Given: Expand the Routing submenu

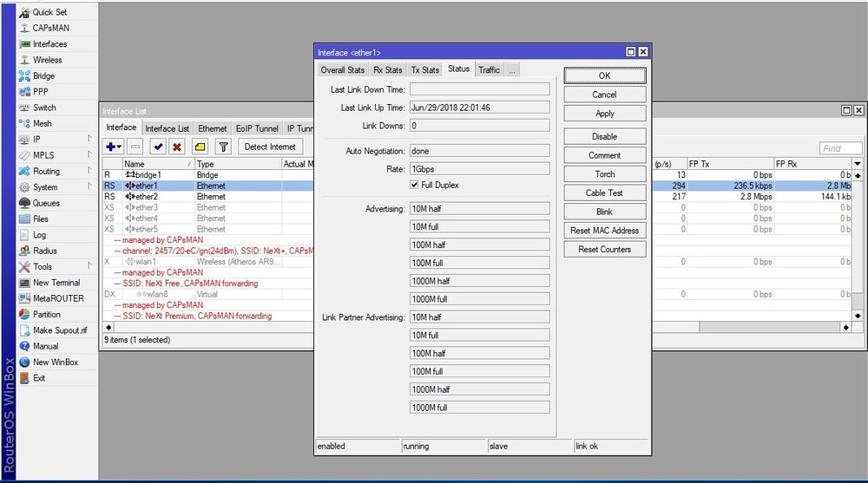Looking at the screenshot, I should tap(47, 172).
